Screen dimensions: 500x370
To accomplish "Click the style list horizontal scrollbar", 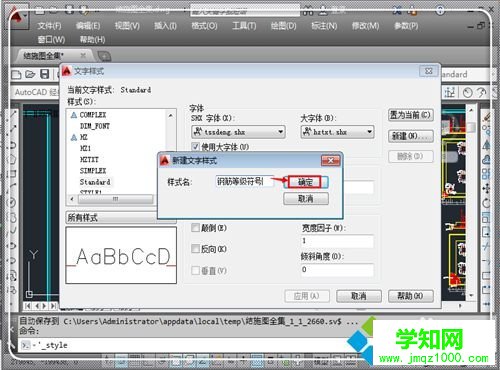I will 115,199.
